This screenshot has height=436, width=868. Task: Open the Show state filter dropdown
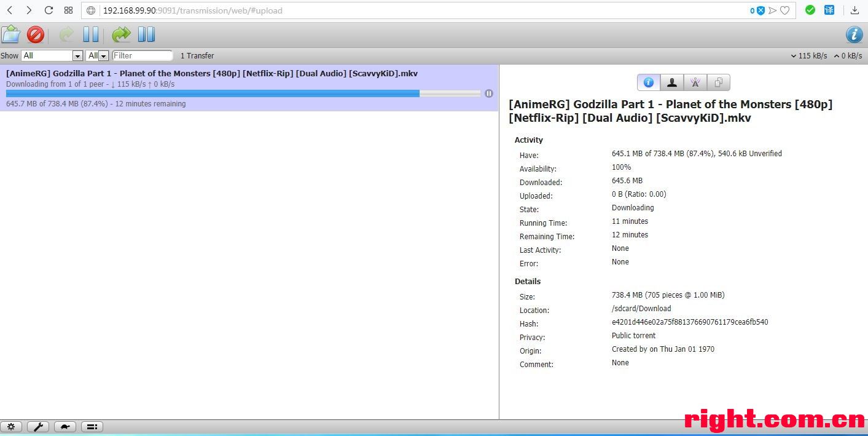pyautogui.click(x=52, y=55)
